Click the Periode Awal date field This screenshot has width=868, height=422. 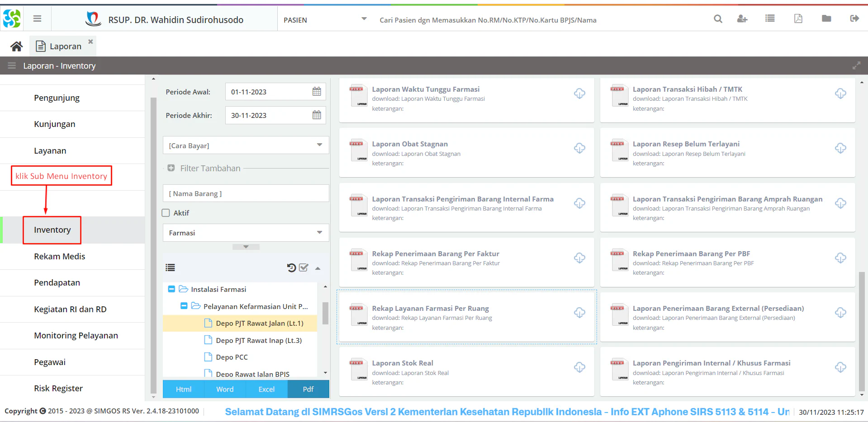coord(275,92)
